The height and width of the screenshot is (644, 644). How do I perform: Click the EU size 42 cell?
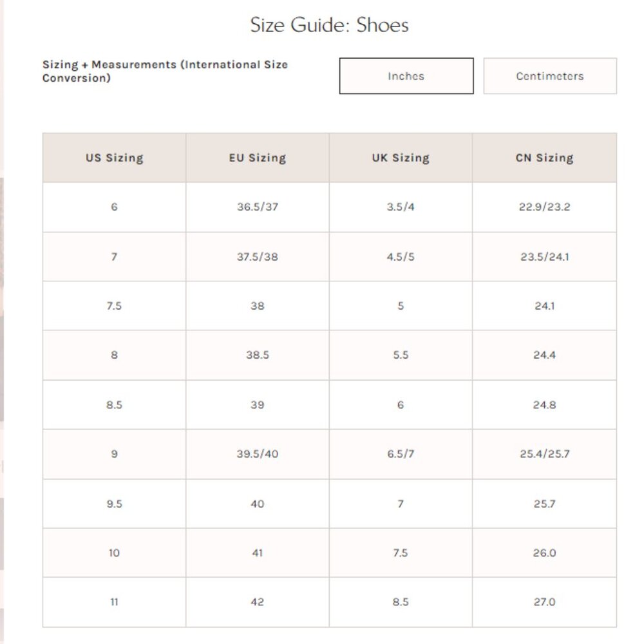pyautogui.click(x=258, y=602)
